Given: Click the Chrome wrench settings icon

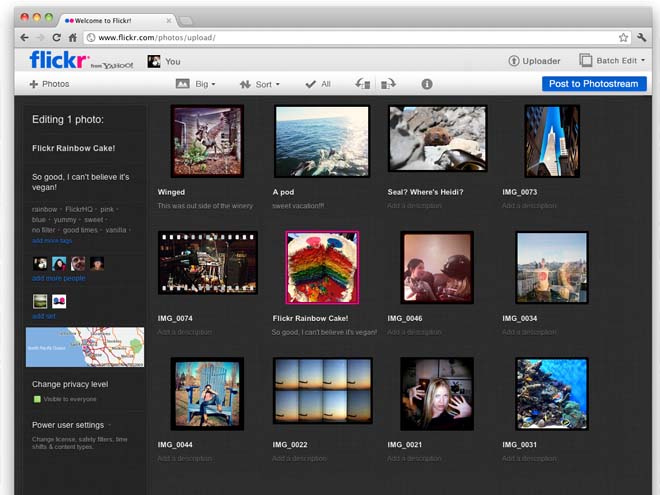Looking at the screenshot, I should (642, 37).
